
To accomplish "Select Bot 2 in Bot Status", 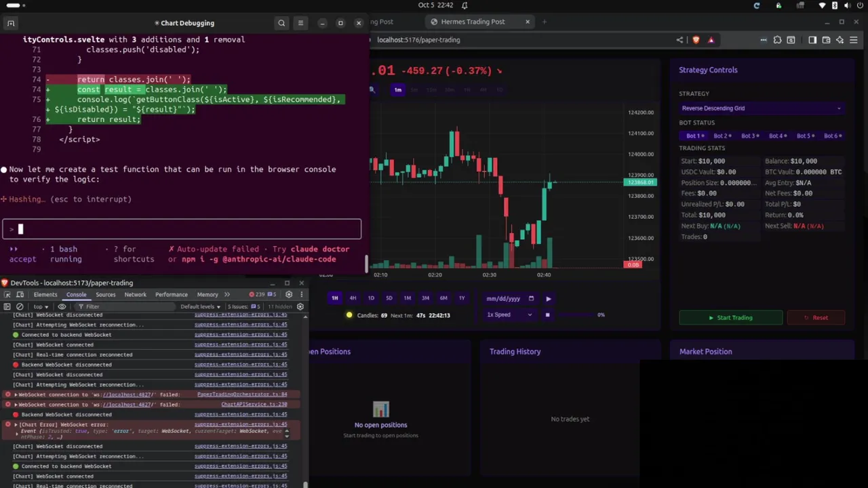I will pyautogui.click(x=722, y=136).
